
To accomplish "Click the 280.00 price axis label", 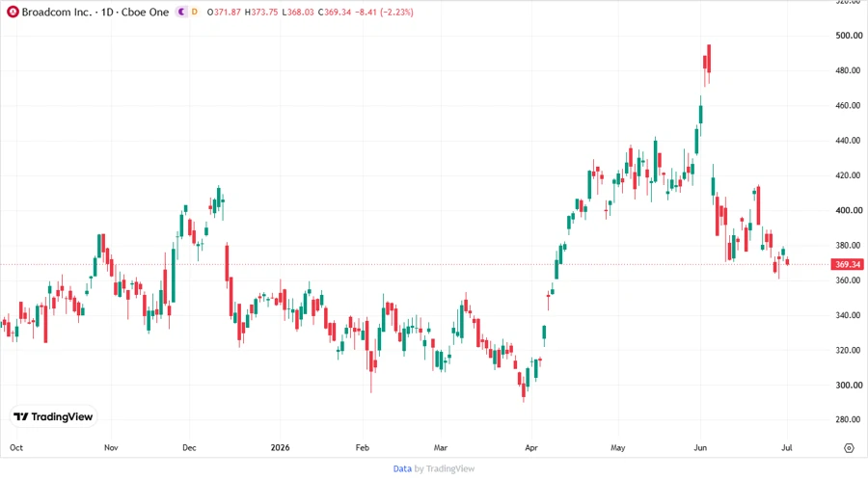I will [849, 419].
